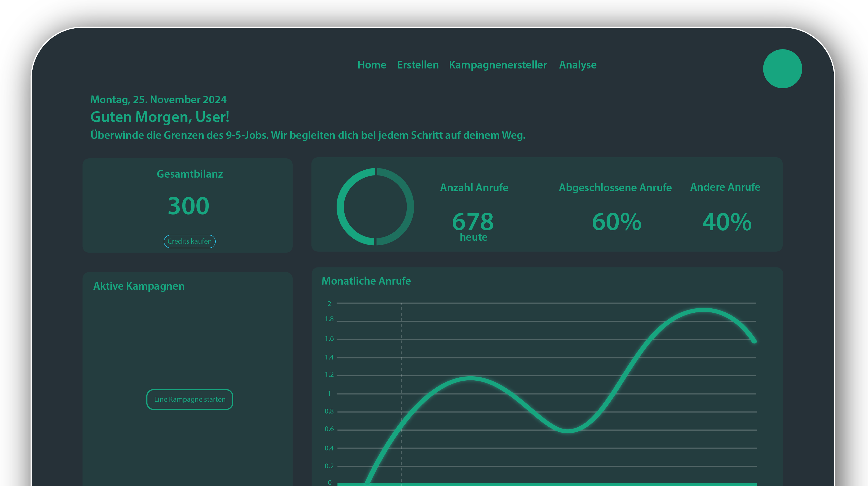Click the Aktive Kampagnen heading
The image size is (868, 486).
(x=139, y=286)
